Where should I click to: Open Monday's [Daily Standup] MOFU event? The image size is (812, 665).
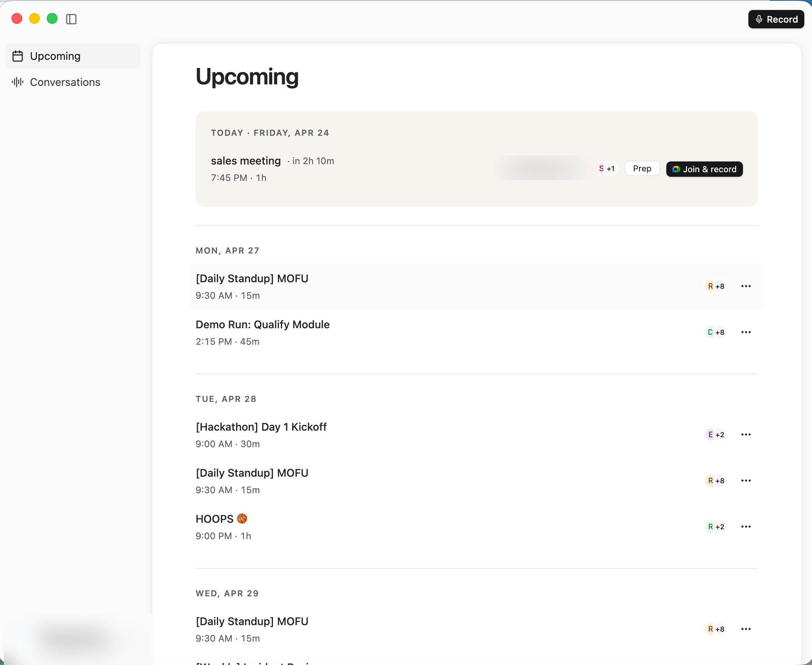[477, 286]
